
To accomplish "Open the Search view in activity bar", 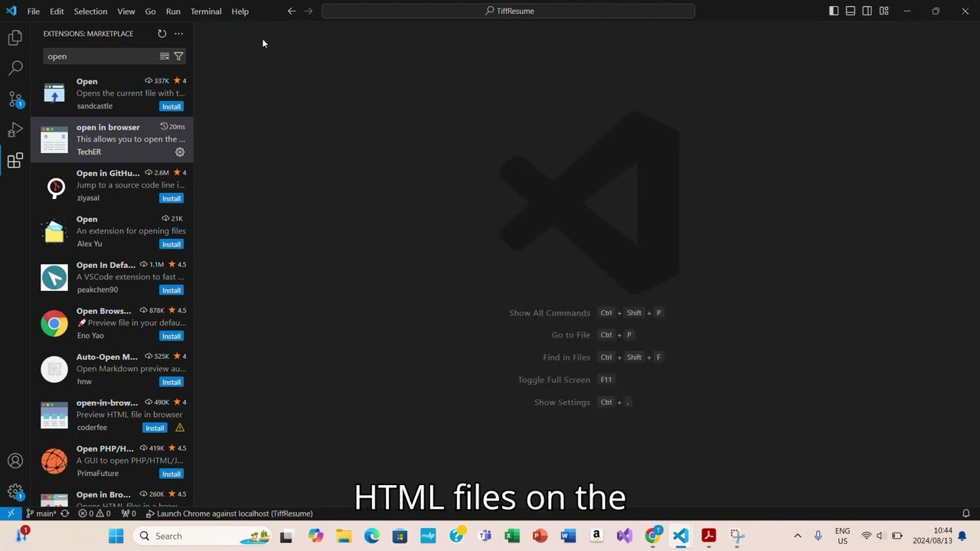I will (15, 68).
